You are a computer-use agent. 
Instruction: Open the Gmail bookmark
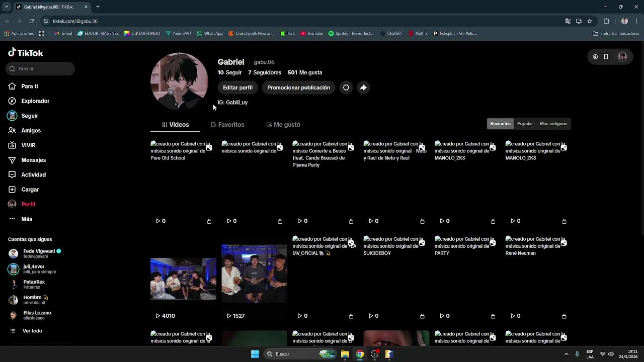point(63,34)
